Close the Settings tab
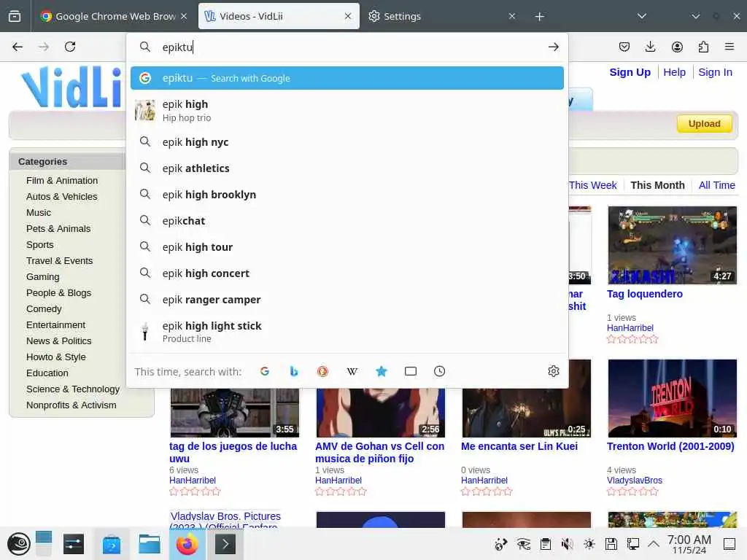This screenshot has height=560, width=747. [x=511, y=16]
